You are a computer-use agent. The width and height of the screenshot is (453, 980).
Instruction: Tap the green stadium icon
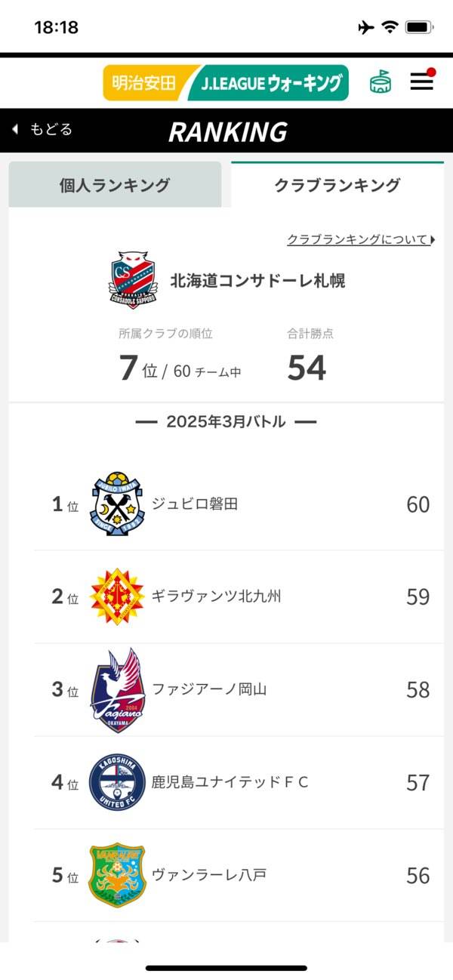(x=381, y=82)
